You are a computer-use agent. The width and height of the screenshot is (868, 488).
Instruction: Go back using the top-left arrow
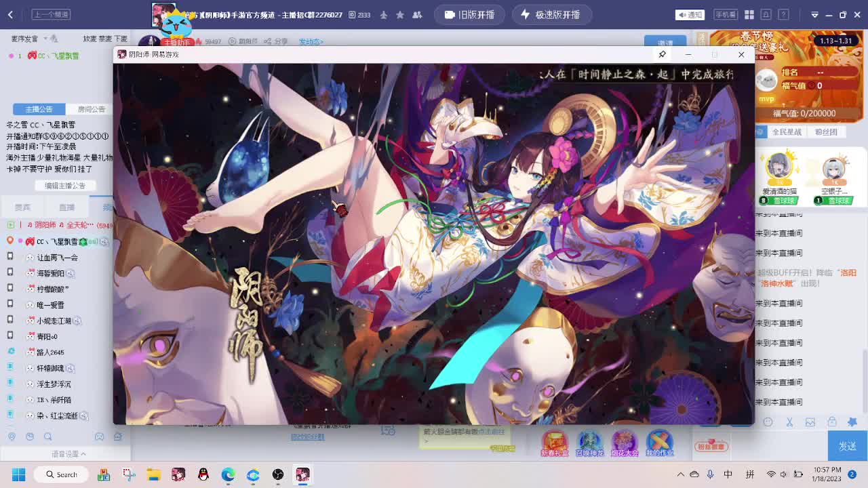coord(10,14)
